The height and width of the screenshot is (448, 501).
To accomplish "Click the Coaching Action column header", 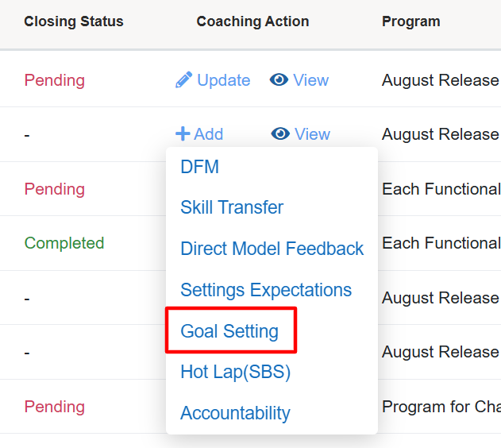I will (x=252, y=21).
